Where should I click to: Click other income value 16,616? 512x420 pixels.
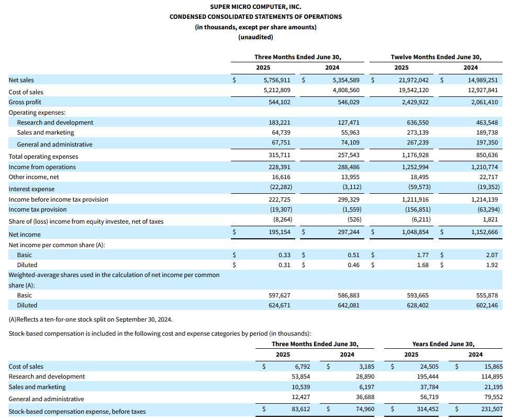click(281, 177)
